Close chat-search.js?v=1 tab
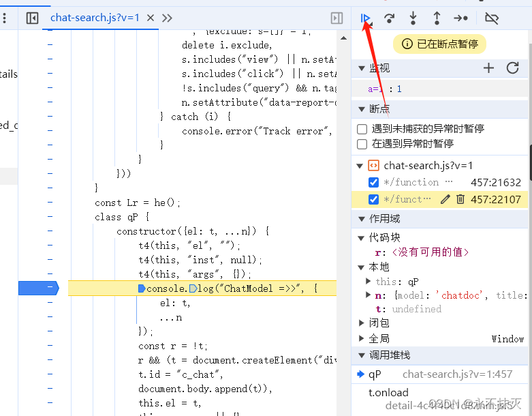This screenshot has width=532, height=416. [x=151, y=18]
